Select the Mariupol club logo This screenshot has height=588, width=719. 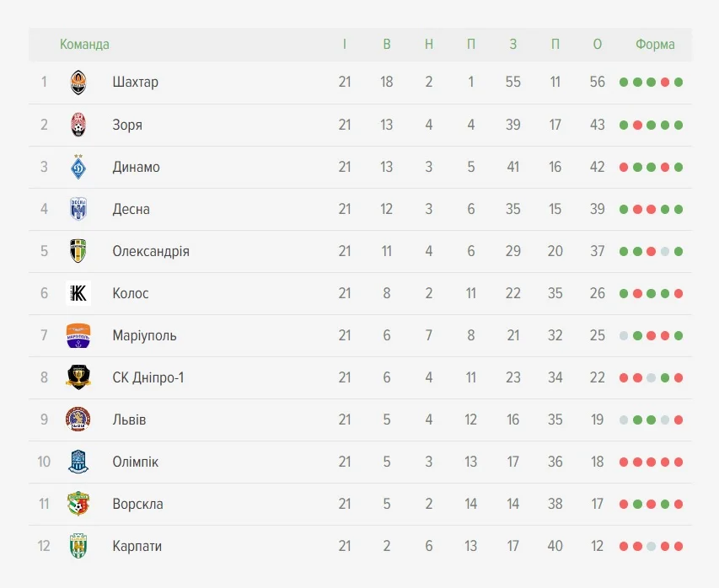[78, 335]
